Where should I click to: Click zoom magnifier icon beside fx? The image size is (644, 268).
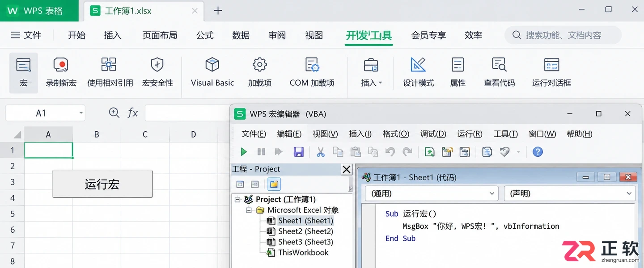click(114, 113)
